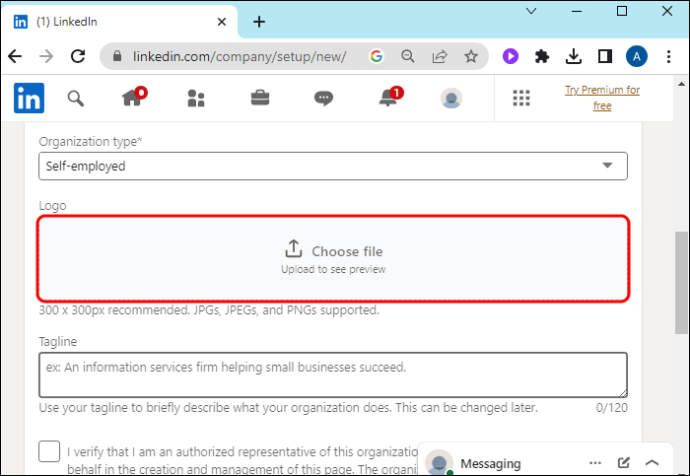The image size is (690, 476).
Task: Bookmark this page with star icon
Action: pos(470,56)
